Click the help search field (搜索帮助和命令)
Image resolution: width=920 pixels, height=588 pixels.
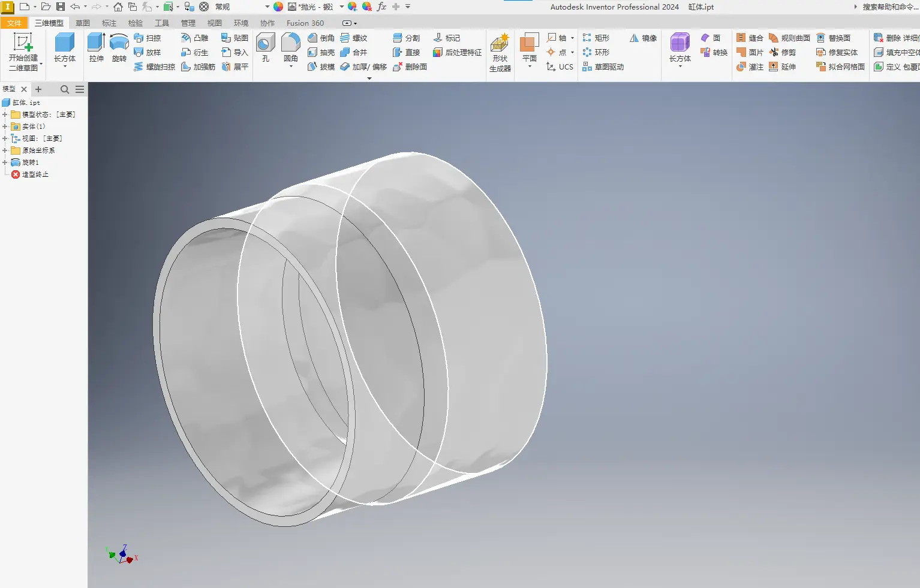[x=890, y=7]
